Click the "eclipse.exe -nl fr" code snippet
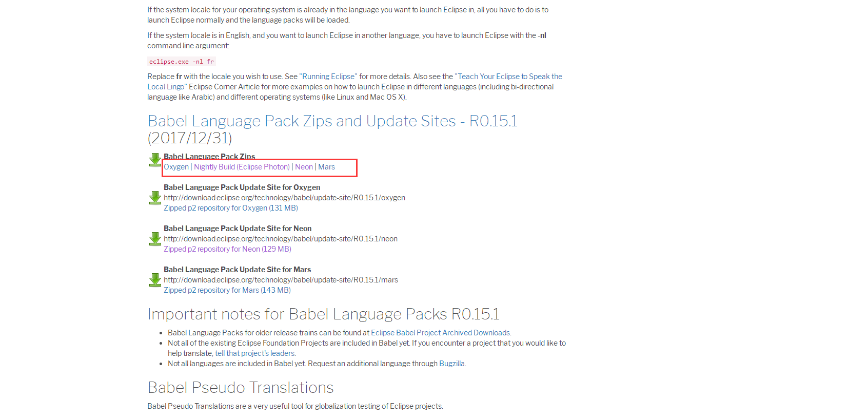The image size is (868, 417). 182,62
